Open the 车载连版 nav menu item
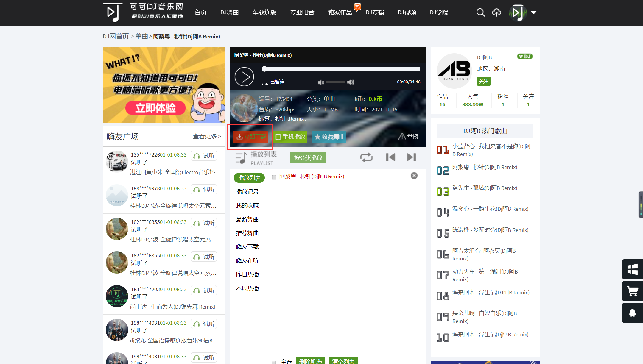Screen dimensions: 643x364 (264, 13)
